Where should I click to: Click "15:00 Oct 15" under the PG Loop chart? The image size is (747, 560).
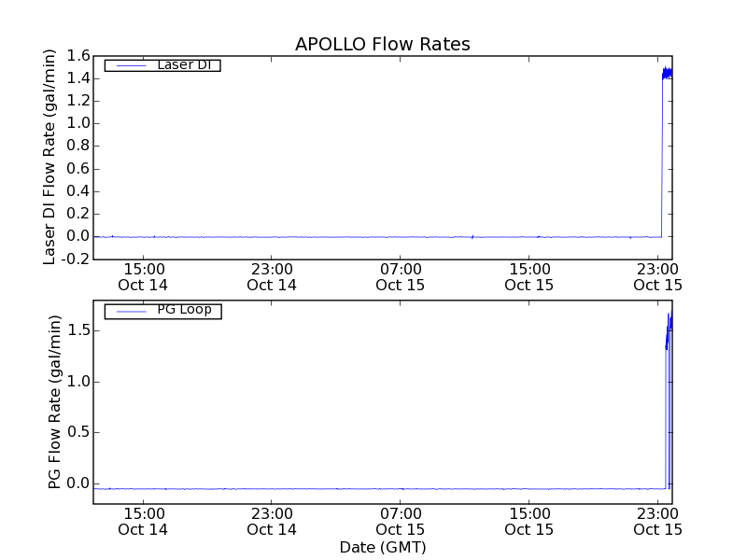point(529,522)
